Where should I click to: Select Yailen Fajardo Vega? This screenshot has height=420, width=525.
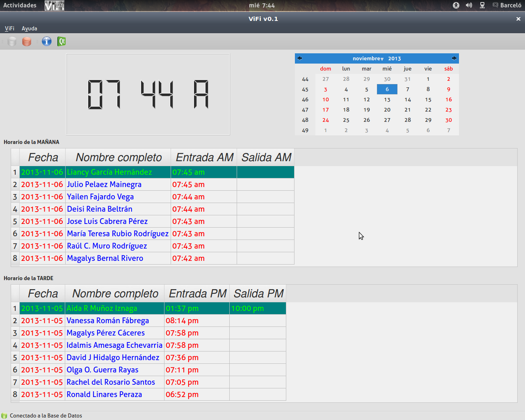click(x=118, y=197)
